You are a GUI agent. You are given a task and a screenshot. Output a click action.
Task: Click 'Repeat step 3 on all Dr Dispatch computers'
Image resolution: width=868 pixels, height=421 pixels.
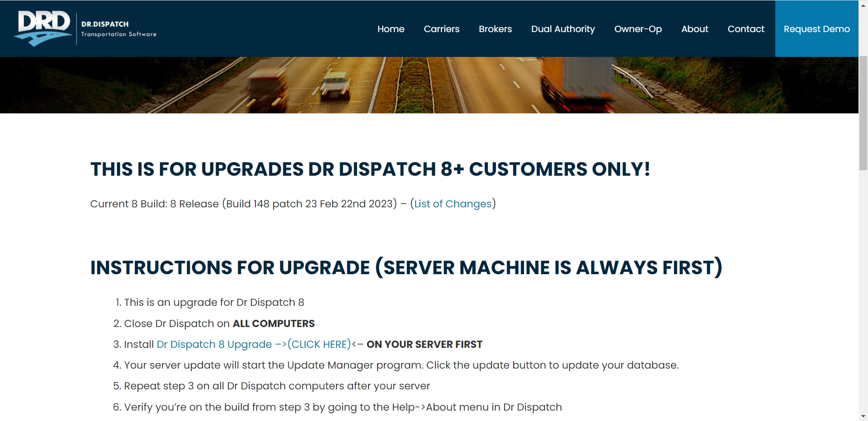[277, 386]
